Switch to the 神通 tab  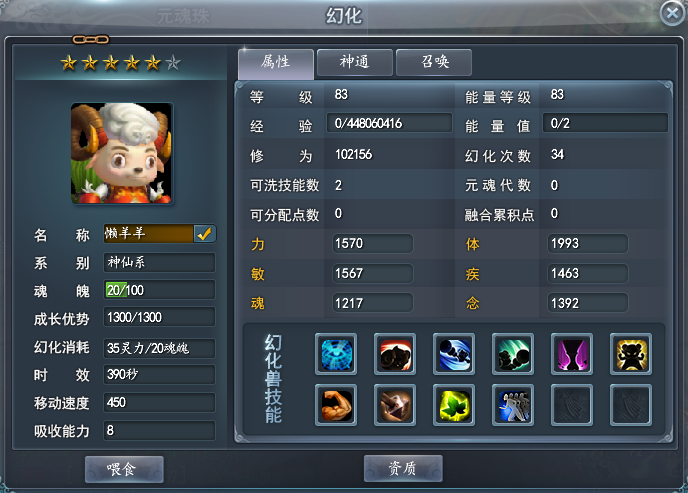point(355,62)
